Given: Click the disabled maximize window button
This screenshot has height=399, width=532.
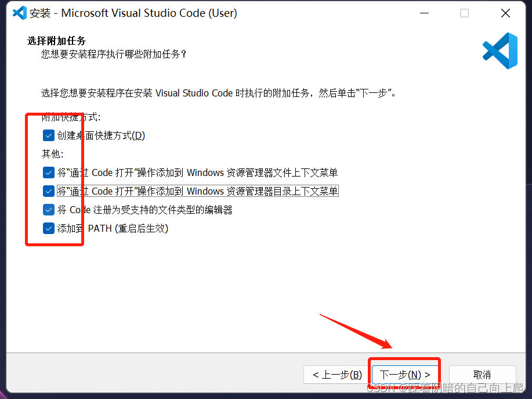Looking at the screenshot, I should tap(464, 13).
